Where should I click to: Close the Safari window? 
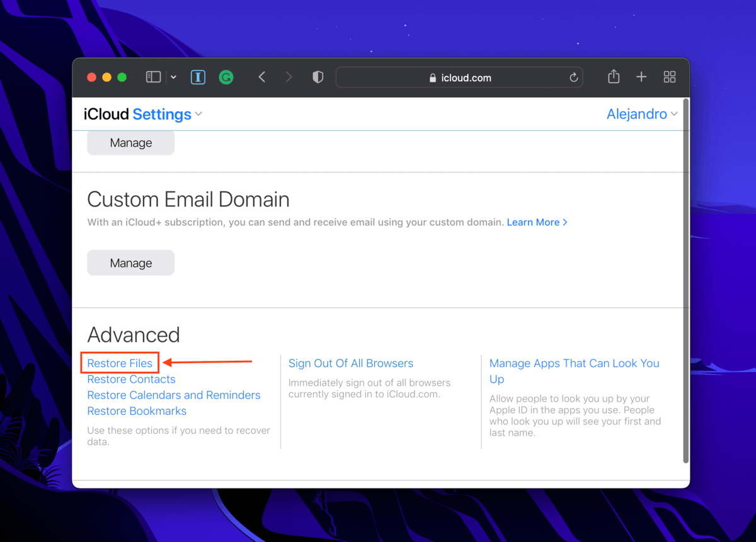point(91,77)
